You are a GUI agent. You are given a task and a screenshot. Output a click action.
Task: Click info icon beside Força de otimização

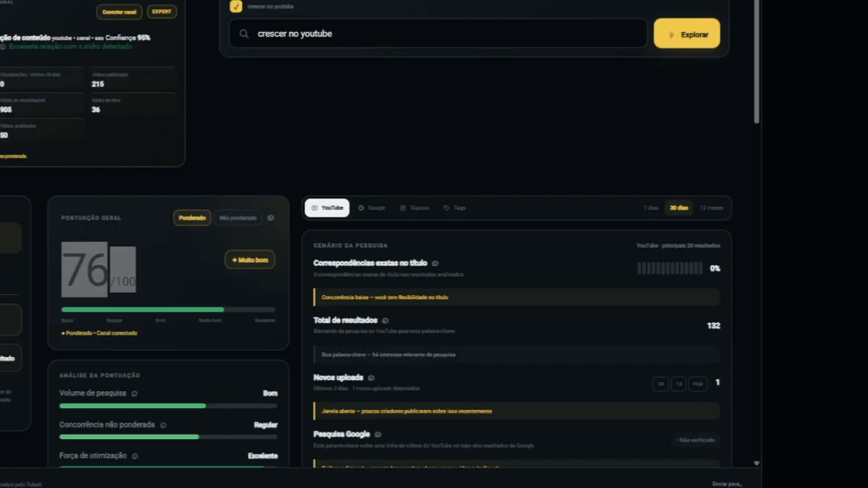pos(134,456)
